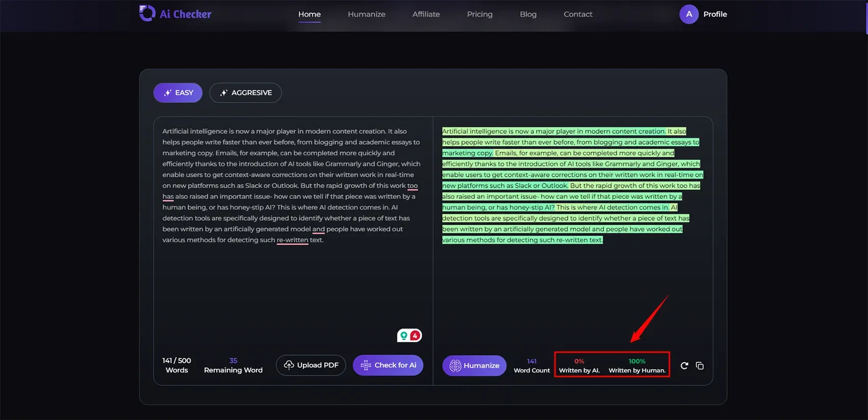Open the Humanize navigation item
868x420 pixels.
coord(367,14)
